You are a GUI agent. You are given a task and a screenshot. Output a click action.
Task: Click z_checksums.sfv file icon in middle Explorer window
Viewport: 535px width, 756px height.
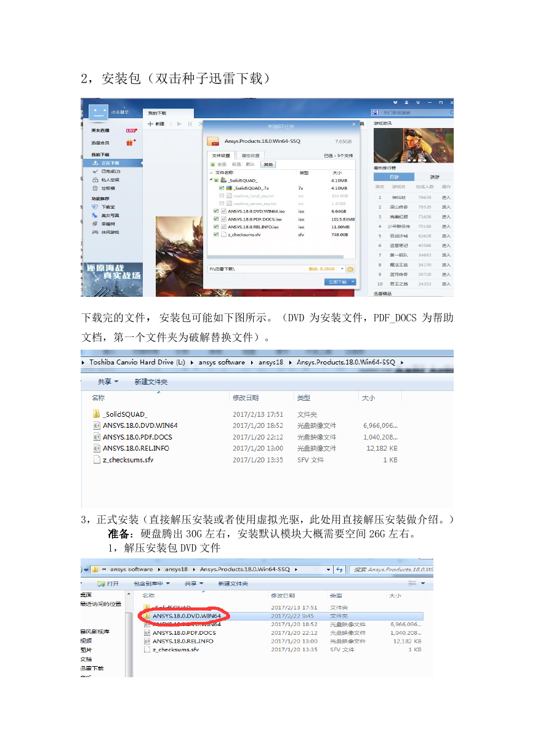(97, 460)
